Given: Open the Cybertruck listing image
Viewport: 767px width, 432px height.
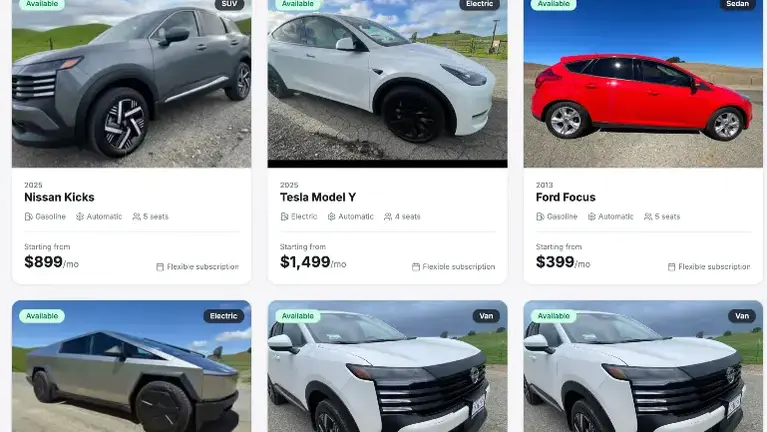Looking at the screenshot, I should [132, 366].
